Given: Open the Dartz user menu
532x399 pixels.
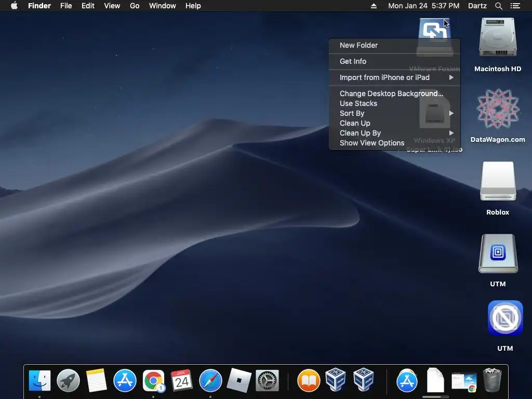Looking at the screenshot, I should pos(477,6).
